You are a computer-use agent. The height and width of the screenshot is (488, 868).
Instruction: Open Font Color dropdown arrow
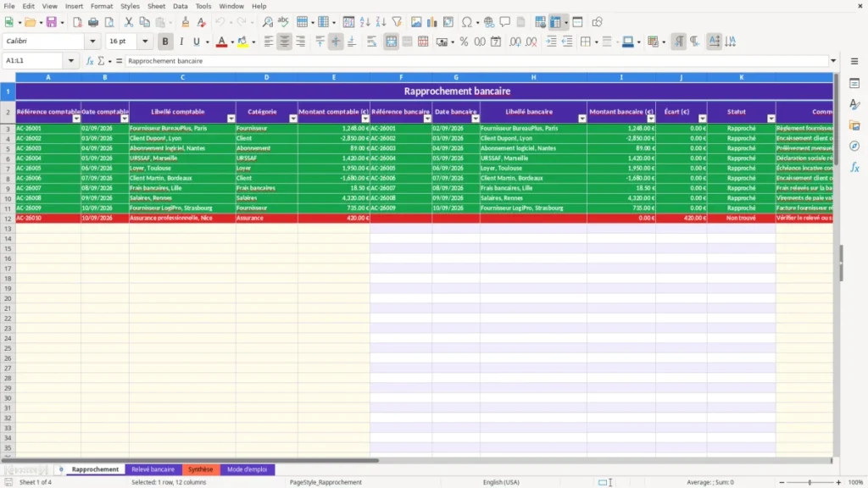point(232,42)
